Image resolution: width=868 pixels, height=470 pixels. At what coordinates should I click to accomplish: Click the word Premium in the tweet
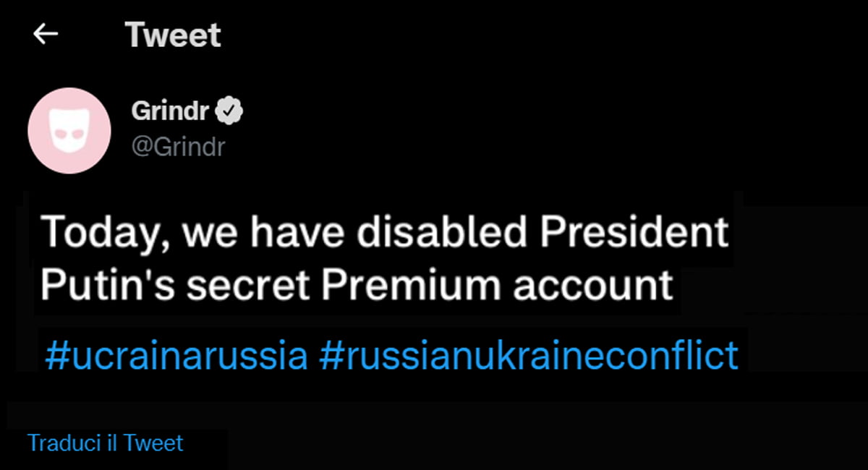[411, 286]
